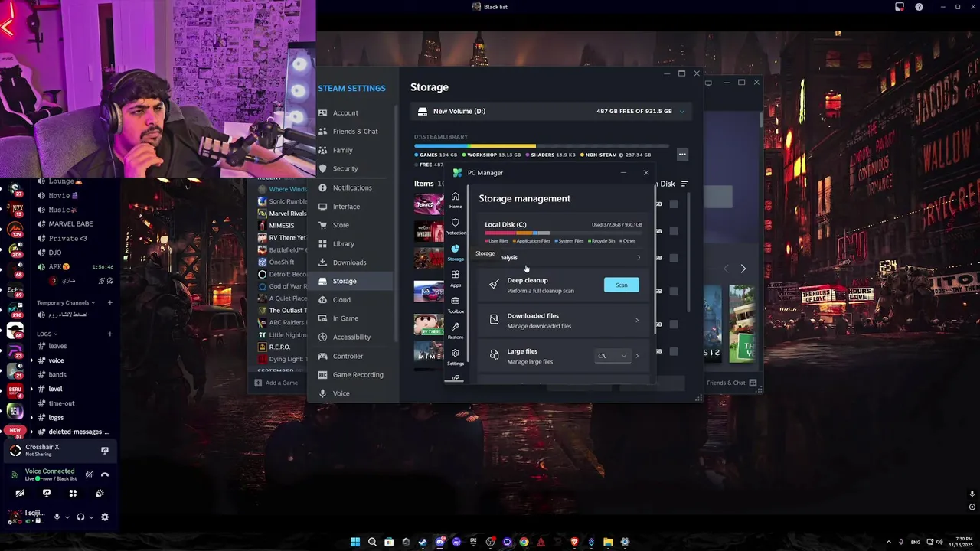Check box in Wallpaper Engine storage row

674,291
